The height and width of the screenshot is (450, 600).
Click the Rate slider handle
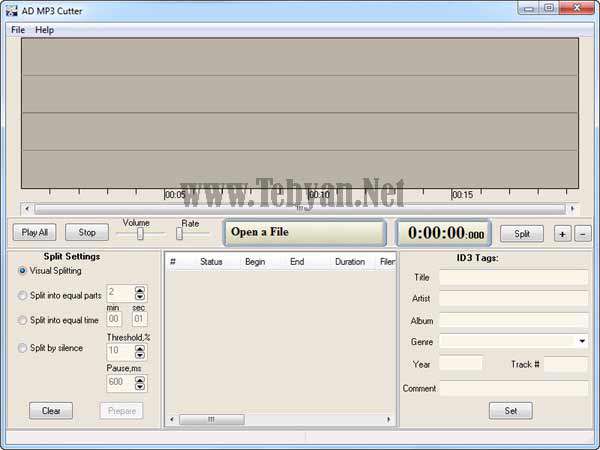(x=179, y=233)
